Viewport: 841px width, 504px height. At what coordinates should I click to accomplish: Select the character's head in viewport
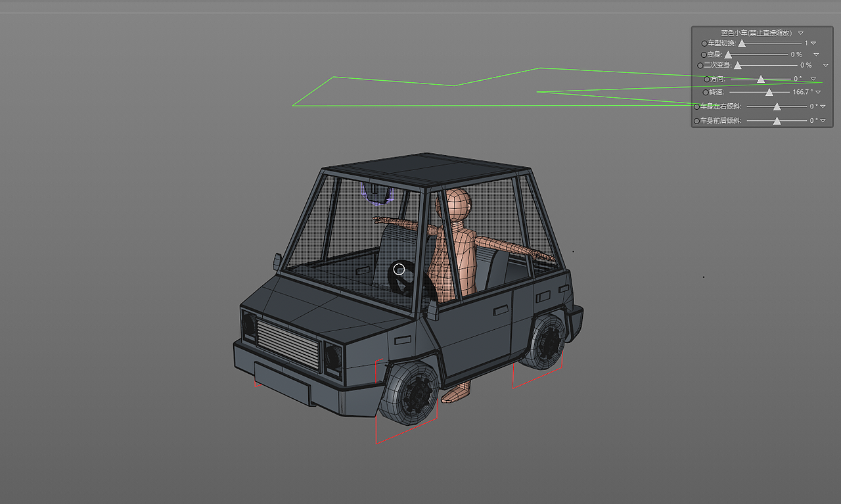click(x=457, y=204)
